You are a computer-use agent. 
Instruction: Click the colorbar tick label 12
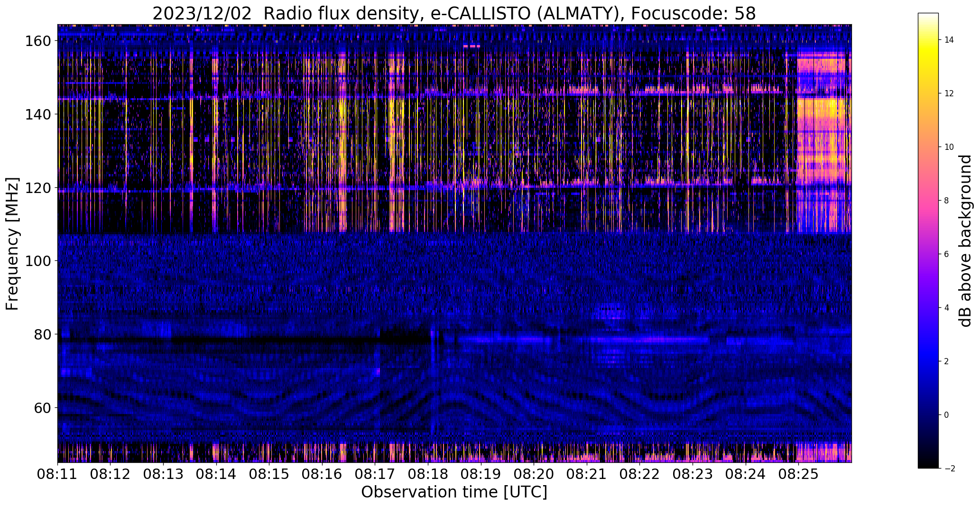coord(949,93)
